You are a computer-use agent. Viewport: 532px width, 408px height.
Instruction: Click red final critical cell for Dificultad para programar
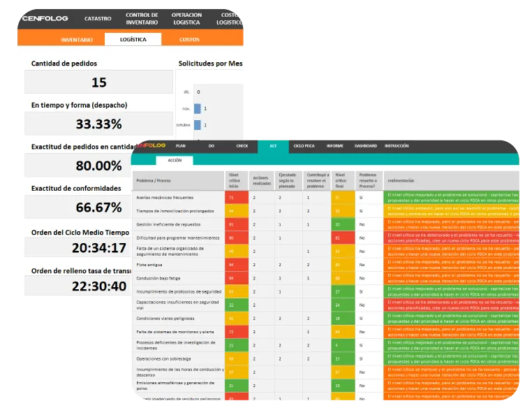[x=343, y=238]
